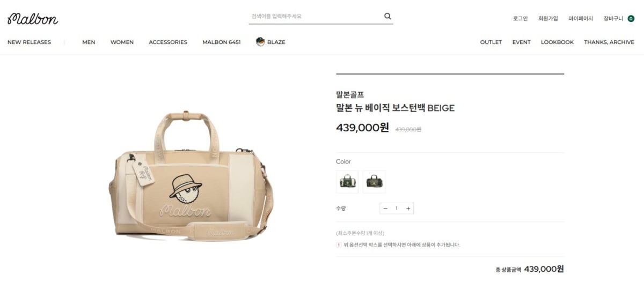
Task: Open MALBON 6451 category
Action: tap(221, 42)
